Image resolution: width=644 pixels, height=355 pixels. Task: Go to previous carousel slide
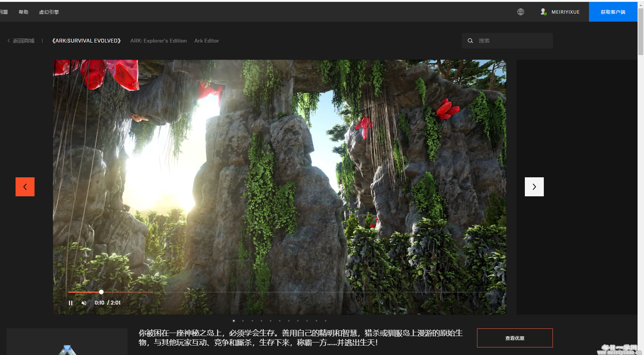(25, 187)
